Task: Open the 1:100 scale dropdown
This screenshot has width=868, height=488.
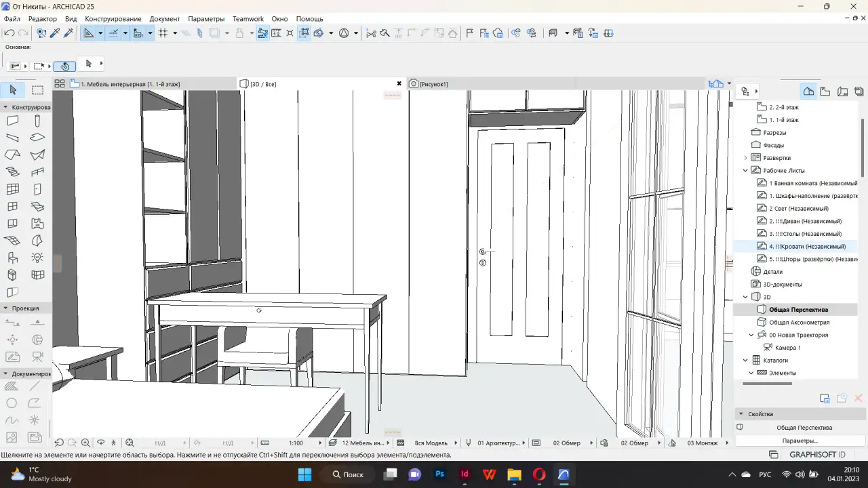Action: (296, 443)
